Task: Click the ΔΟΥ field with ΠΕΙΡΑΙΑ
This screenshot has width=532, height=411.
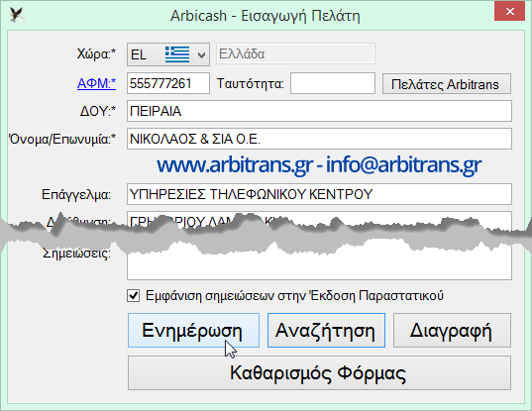Action: point(319,111)
